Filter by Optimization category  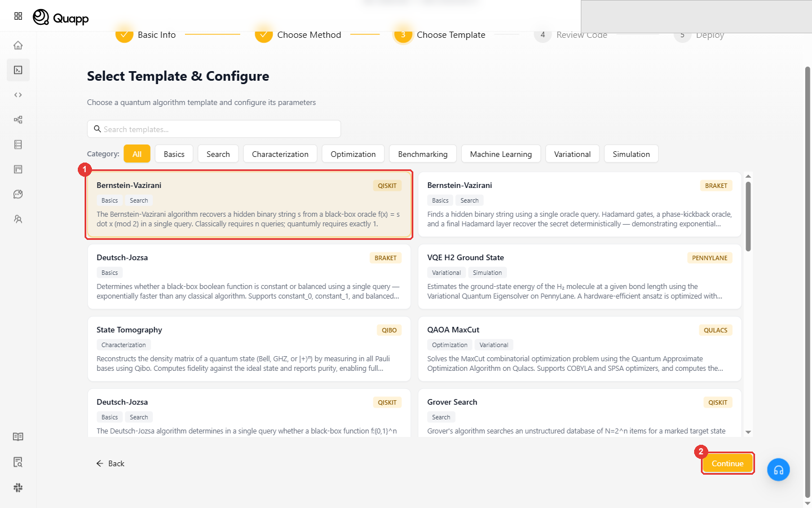[353, 154]
